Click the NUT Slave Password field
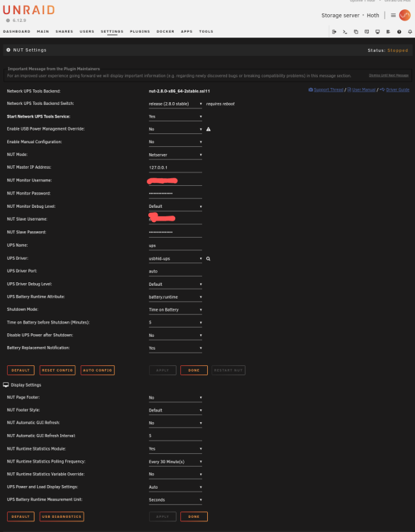Viewport: 415px width, 532px height. pos(175,232)
